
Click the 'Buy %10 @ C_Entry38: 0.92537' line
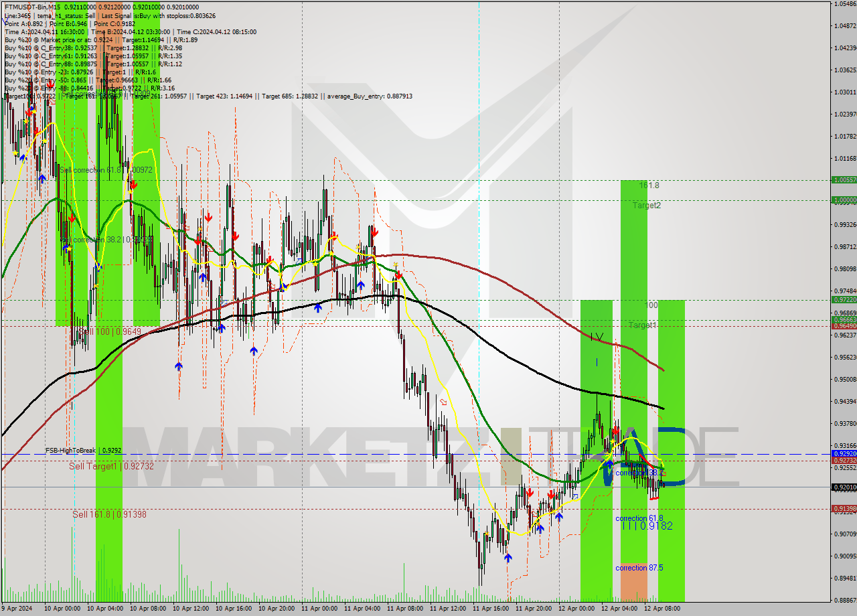click(93, 48)
